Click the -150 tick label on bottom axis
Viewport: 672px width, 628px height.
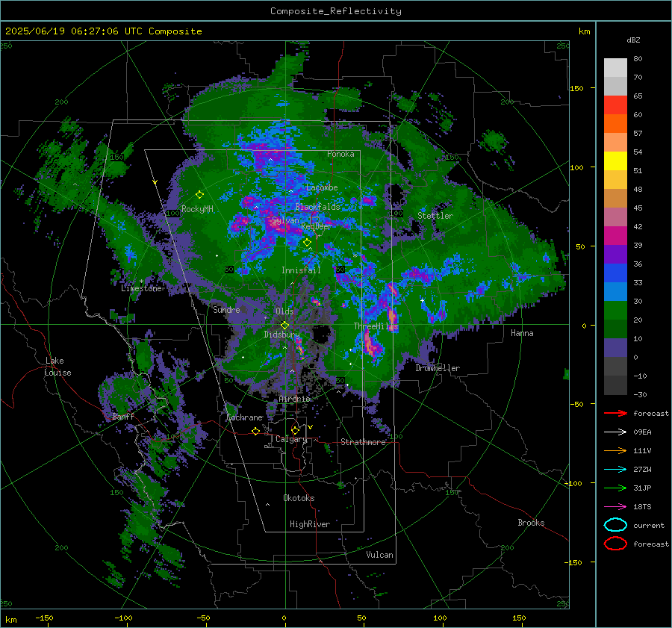tap(44, 618)
